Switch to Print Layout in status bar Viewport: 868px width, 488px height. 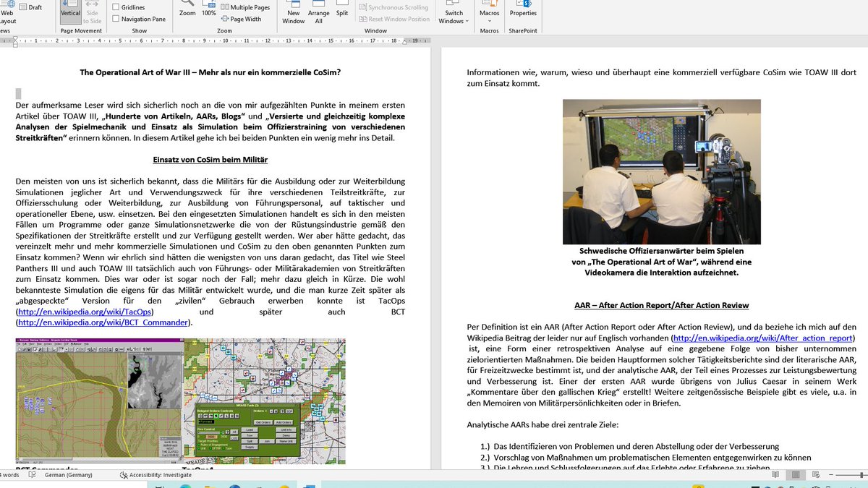click(x=796, y=475)
